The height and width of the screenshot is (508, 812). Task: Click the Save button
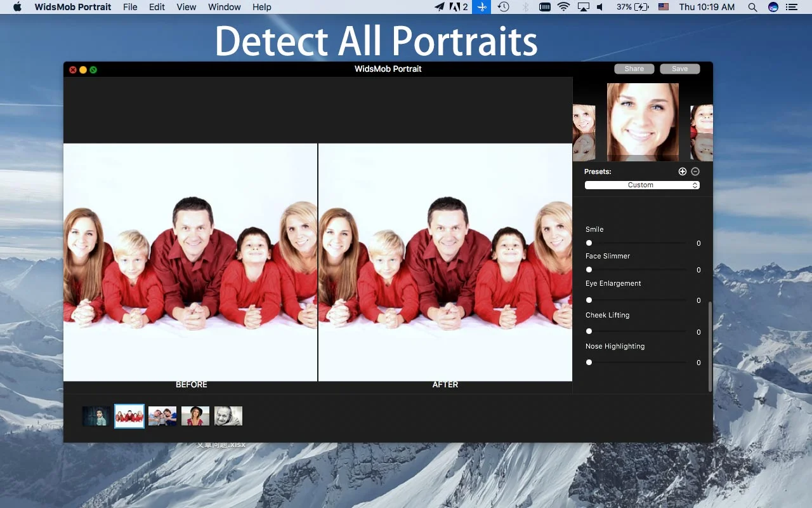click(x=679, y=68)
